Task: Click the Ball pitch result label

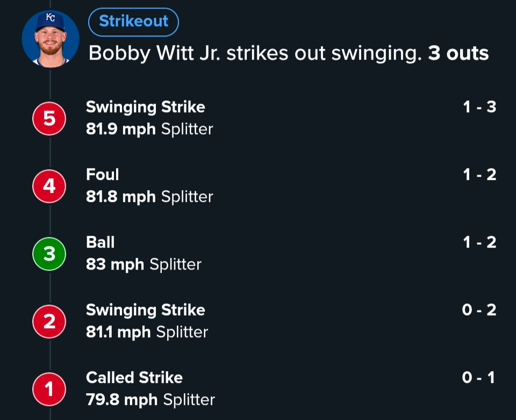Action: (101, 242)
